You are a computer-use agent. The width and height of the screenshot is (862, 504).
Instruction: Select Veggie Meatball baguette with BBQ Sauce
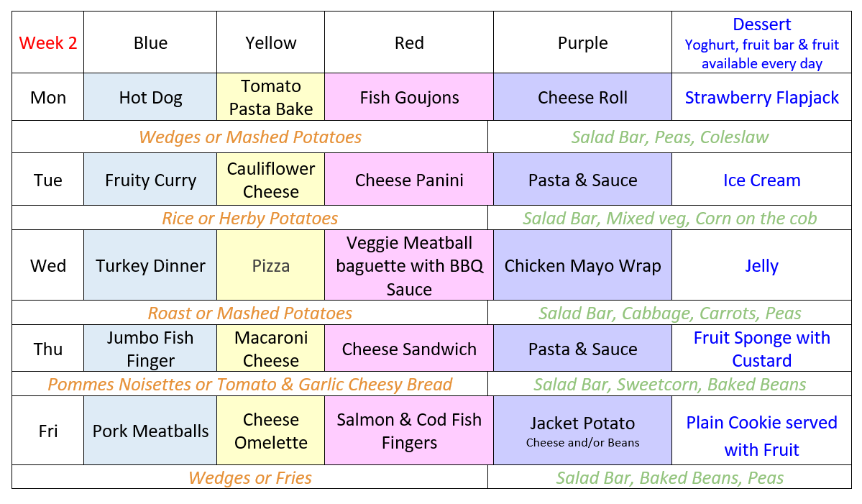point(409,265)
